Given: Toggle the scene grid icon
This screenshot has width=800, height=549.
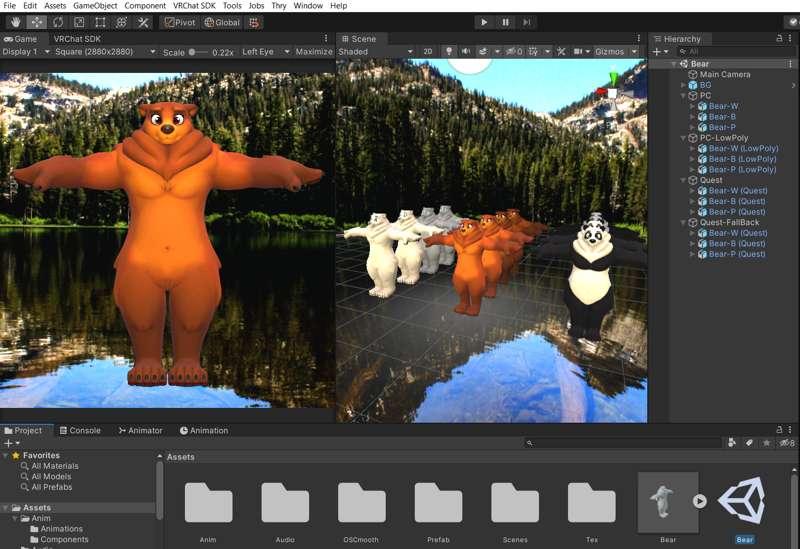Looking at the screenshot, I should coord(533,52).
